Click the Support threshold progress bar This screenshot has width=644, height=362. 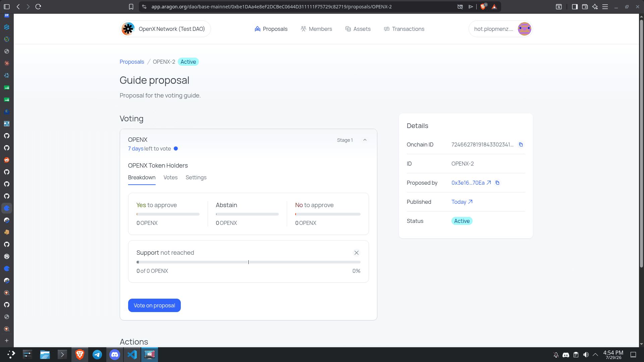(x=249, y=262)
